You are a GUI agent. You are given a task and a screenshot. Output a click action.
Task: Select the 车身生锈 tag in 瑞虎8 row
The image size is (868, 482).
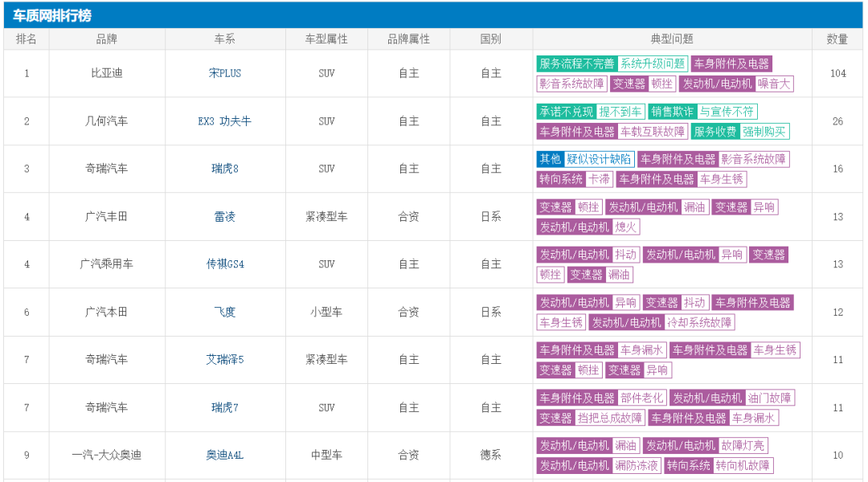[682, 179]
